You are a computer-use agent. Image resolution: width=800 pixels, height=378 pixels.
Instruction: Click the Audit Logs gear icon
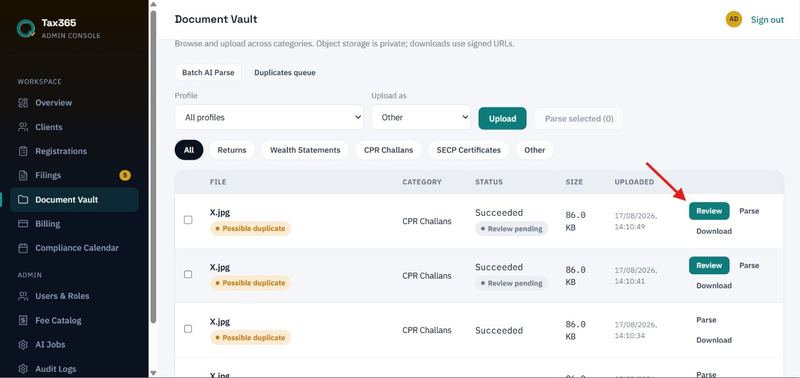click(x=23, y=369)
